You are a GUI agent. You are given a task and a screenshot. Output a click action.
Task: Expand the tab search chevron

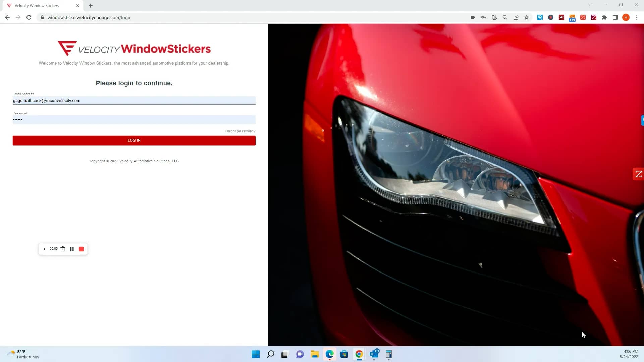(590, 5)
